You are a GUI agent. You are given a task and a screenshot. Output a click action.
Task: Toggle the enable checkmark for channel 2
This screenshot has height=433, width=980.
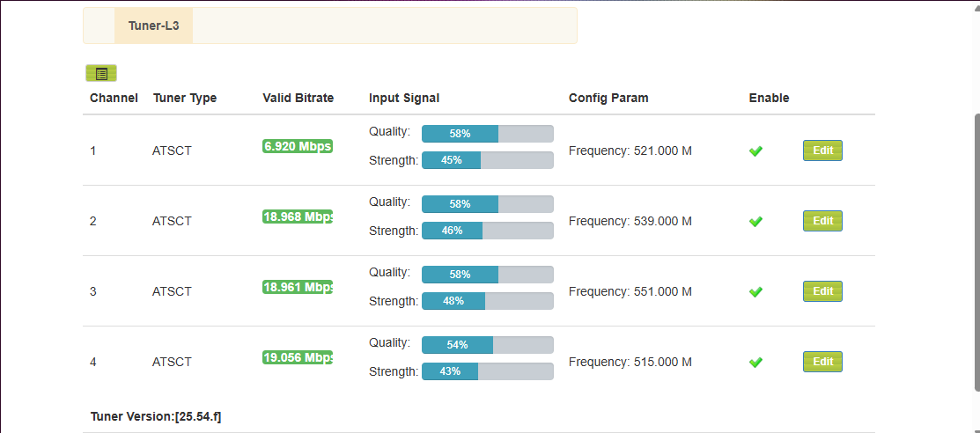click(755, 222)
